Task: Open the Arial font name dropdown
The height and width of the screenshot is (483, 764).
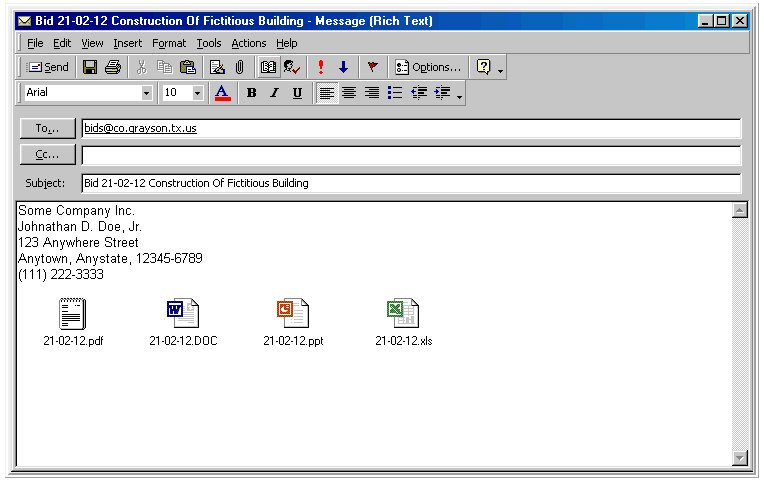Action: [x=147, y=93]
